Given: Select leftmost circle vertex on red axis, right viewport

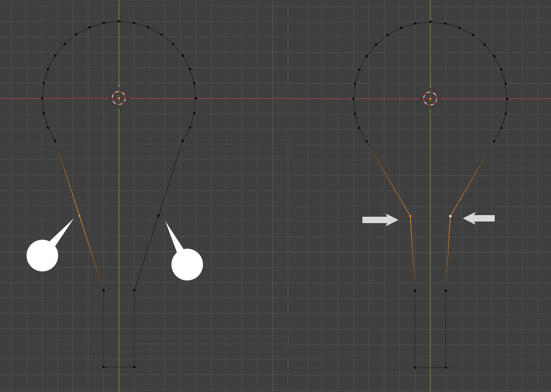Looking at the screenshot, I should click(353, 99).
